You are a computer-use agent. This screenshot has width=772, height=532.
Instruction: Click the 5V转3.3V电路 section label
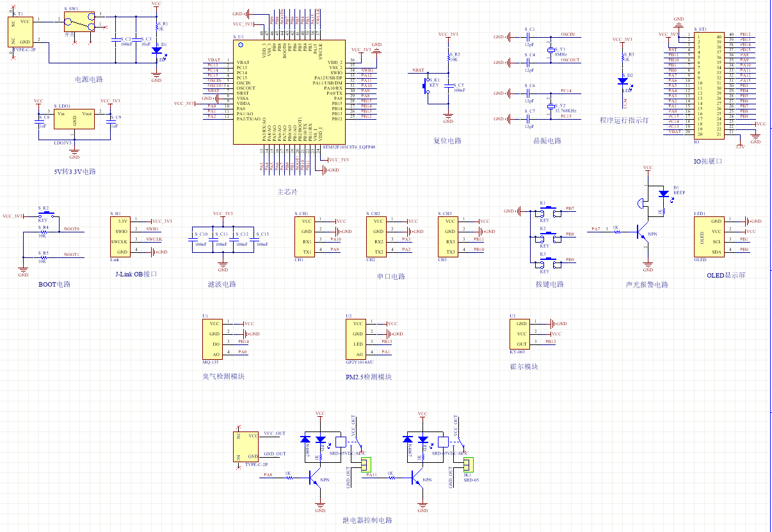coord(75,172)
